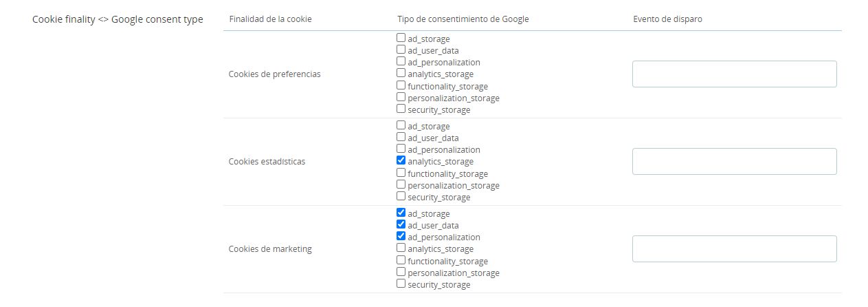Check personalization_storage under Cookies de marketing
Image resolution: width=868 pixels, height=307 pixels.
[401, 273]
